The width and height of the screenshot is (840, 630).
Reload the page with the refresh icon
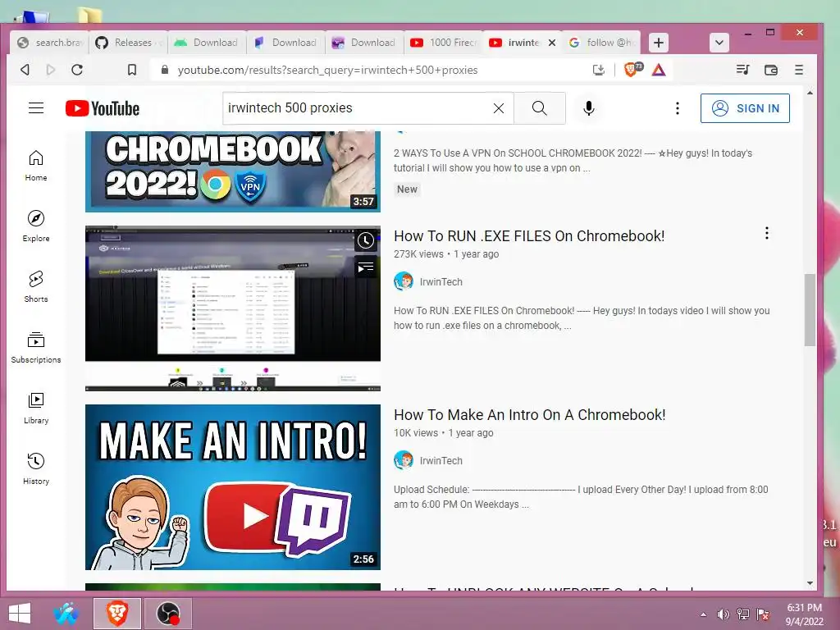click(x=77, y=70)
